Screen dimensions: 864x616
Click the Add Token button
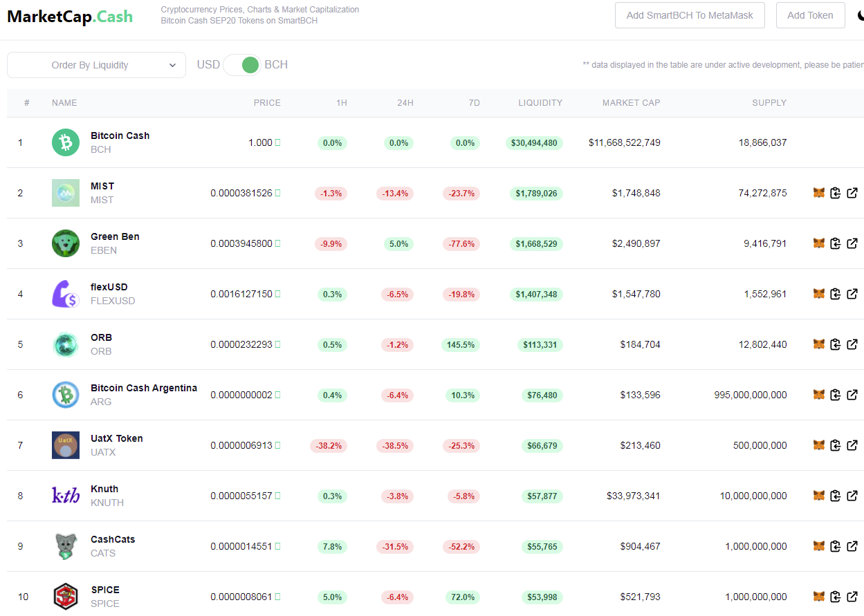[810, 15]
